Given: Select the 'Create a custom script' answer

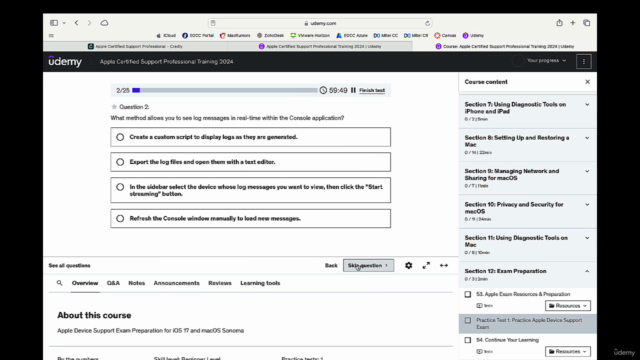Looking at the screenshot, I should coord(250,137).
